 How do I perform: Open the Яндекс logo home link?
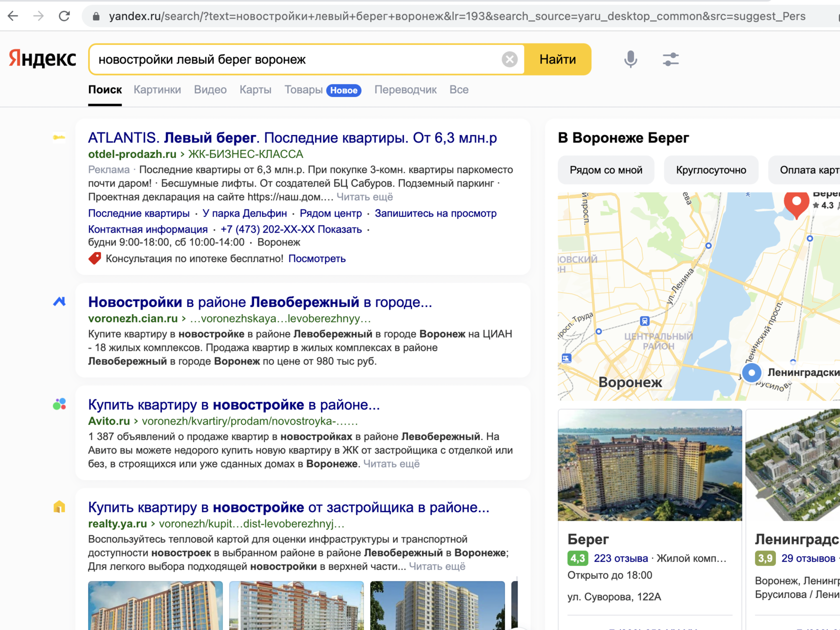click(x=42, y=59)
